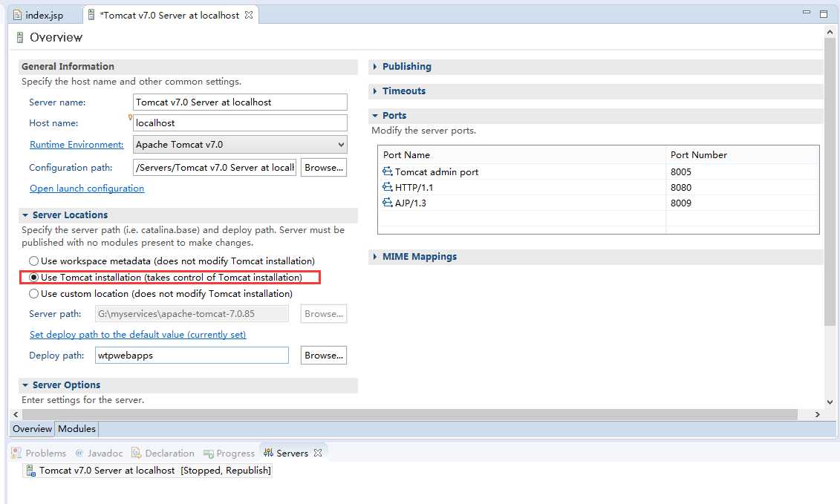Select Use Tomcat installation option
The height and width of the screenshot is (504, 840).
click(x=33, y=278)
